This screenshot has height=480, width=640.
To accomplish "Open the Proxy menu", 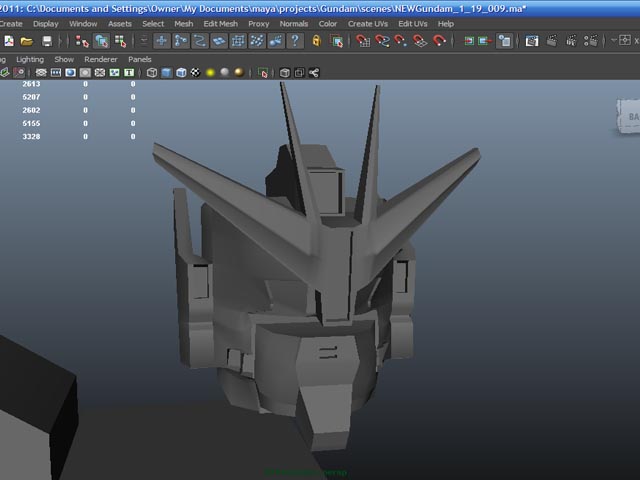I will tap(259, 24).
